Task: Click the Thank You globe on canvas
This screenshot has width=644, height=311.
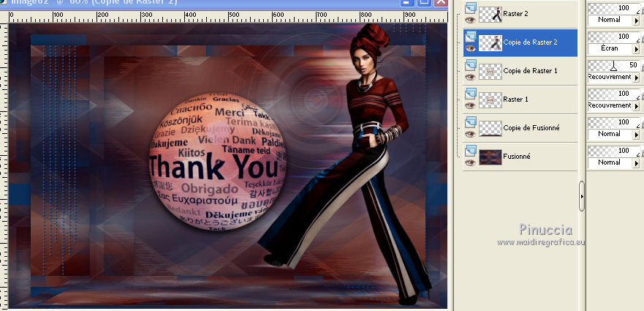Action: click(x=217, y=162)
